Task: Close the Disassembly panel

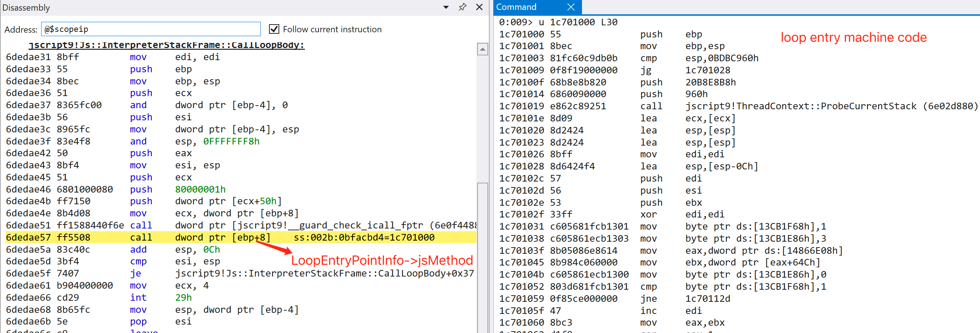Action: (479, 7)
